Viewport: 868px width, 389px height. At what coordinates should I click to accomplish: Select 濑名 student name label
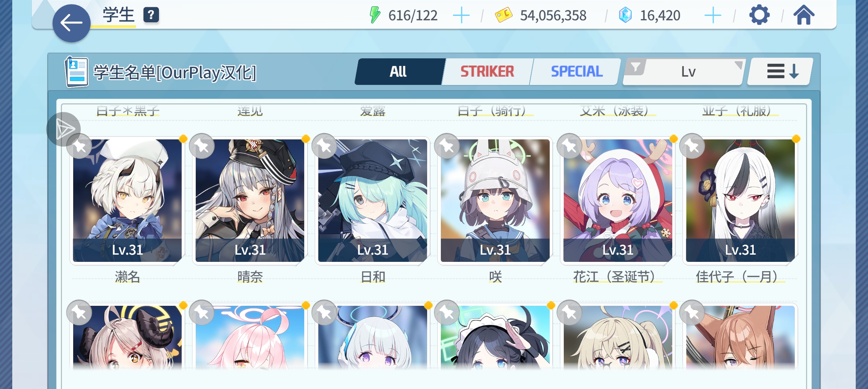[127, 277]
